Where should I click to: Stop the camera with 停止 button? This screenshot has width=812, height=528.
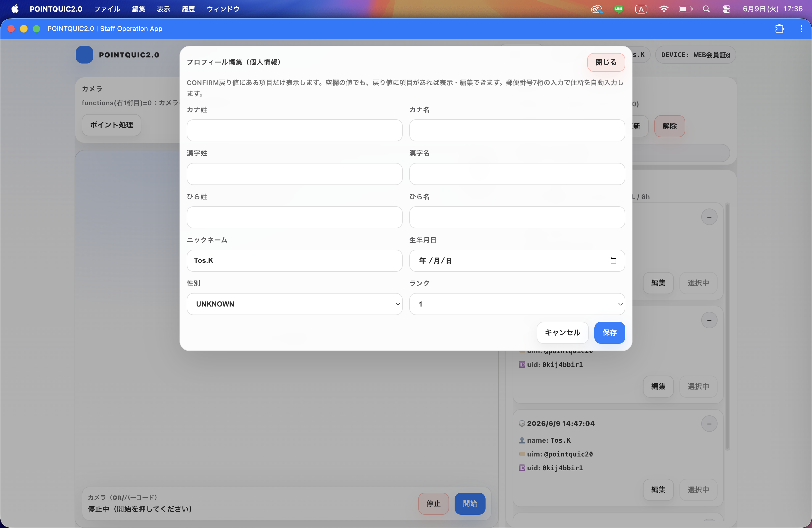point(433,503)
